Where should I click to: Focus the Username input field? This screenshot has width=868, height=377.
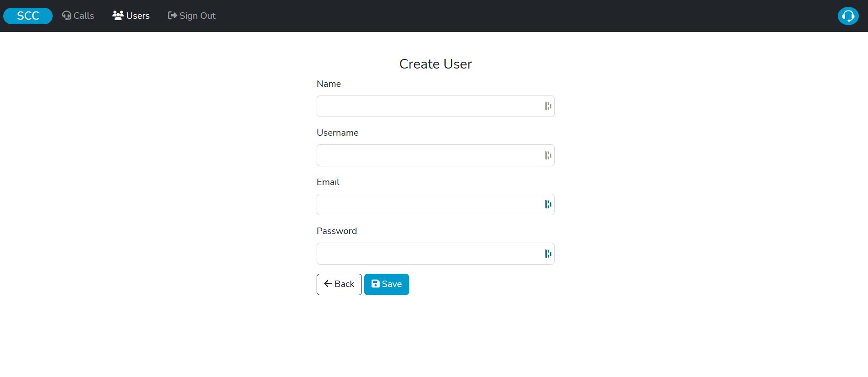428,155
